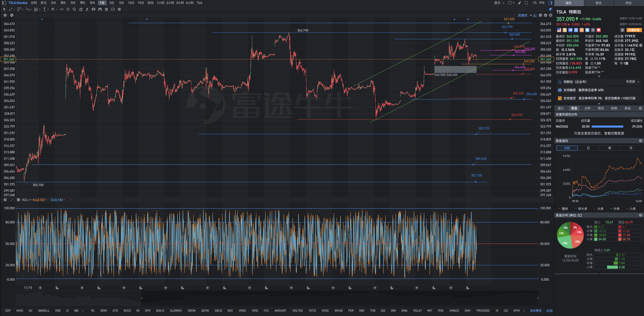
Task: Open the 资讯 news tab
Action: coord(599,3)
